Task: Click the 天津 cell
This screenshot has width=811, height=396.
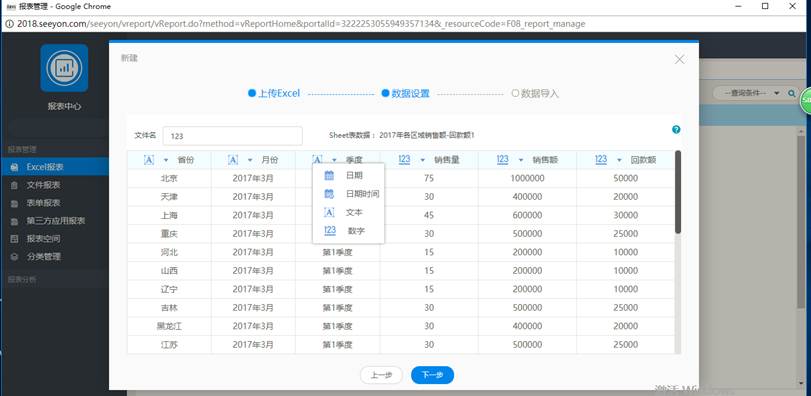Action: point(169,197)
